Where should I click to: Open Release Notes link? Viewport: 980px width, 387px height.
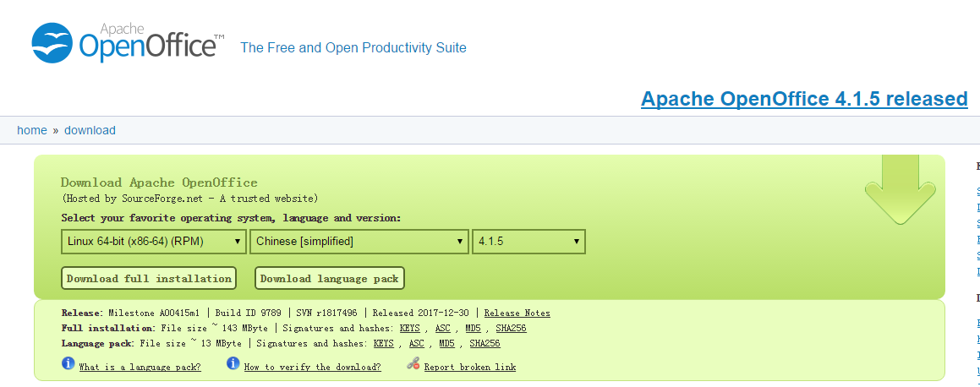click(x=517, y=313)
